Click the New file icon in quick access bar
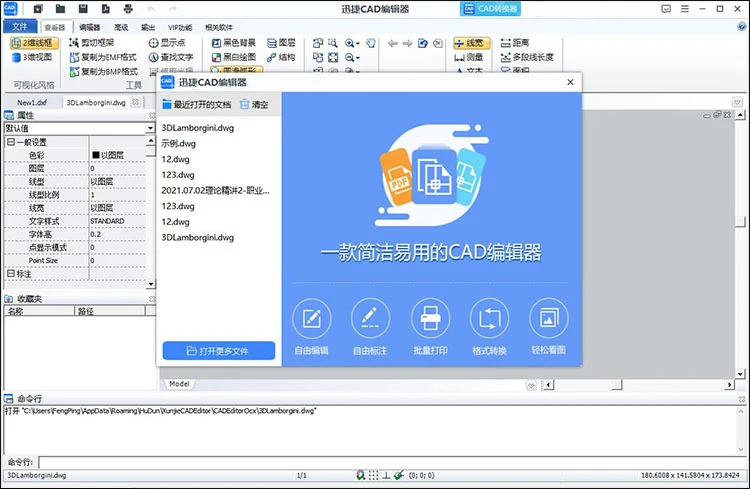This screenshot has height=489, width=750. pyautogui.click(x=38, y=9)
